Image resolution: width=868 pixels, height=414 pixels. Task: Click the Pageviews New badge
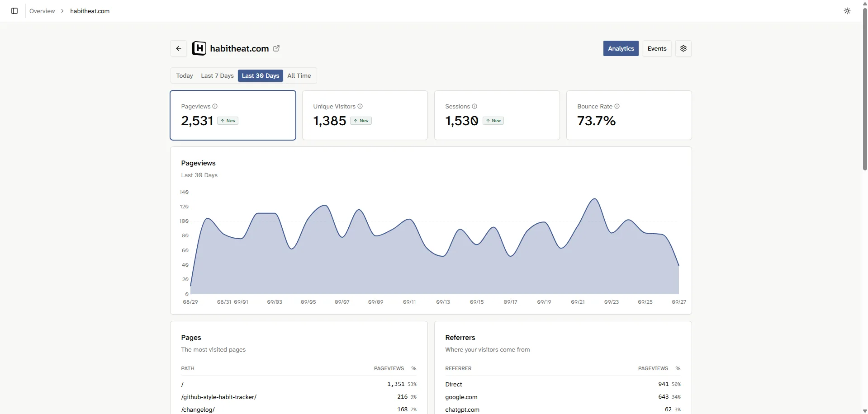click(x=228, y=121)
